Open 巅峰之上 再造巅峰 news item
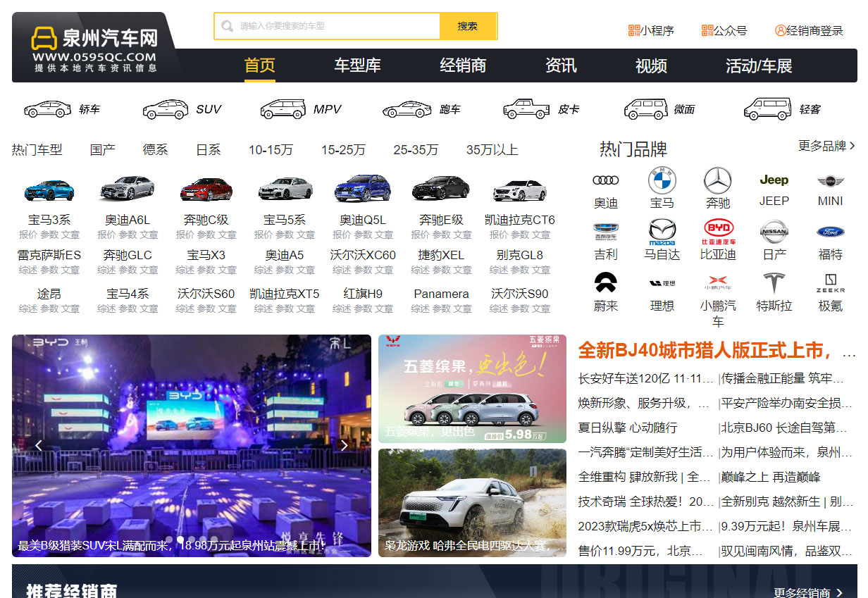This screenshot has height=598, width=868. pyautogui.click(x=771, y=477)
